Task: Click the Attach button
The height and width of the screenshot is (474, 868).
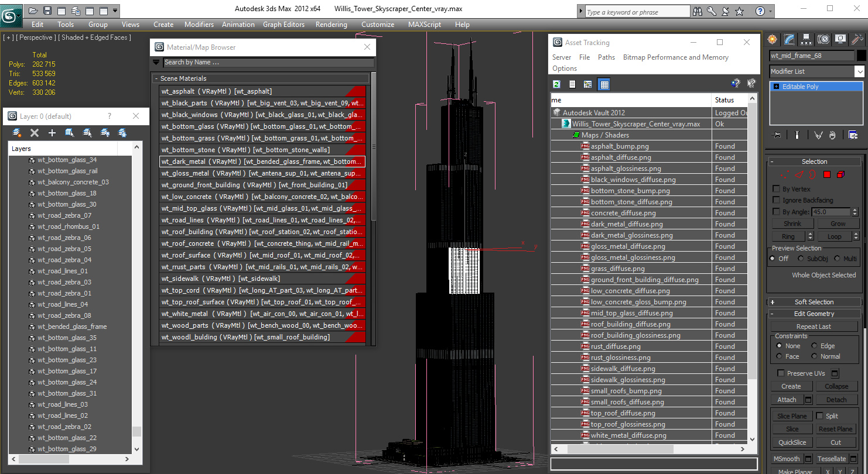Action: (x=787, y=400)
